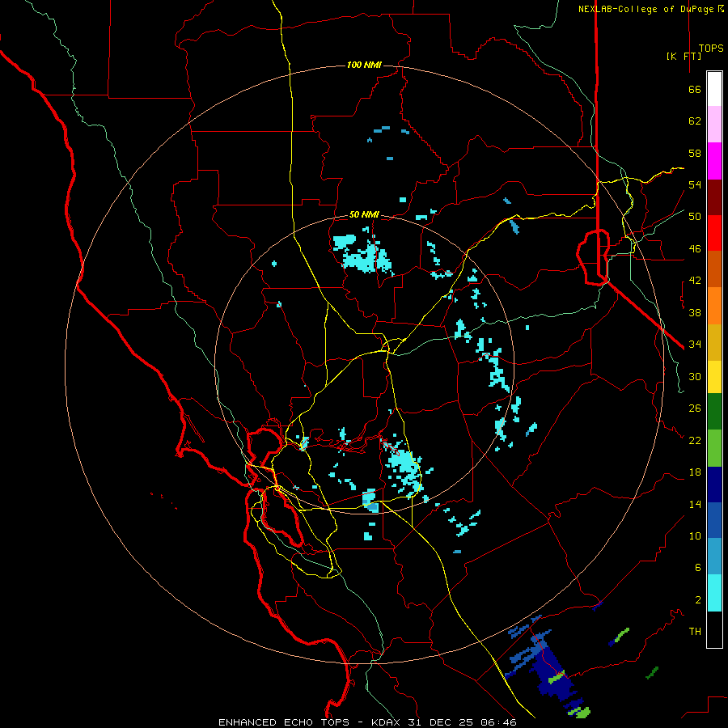Screen dimensions: 728x728
Task: Click the legend value 50
Action: coord(695,217)
